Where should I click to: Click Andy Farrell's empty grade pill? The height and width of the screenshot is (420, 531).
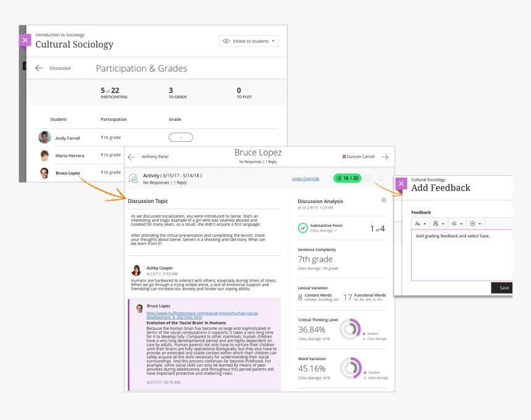181,138
